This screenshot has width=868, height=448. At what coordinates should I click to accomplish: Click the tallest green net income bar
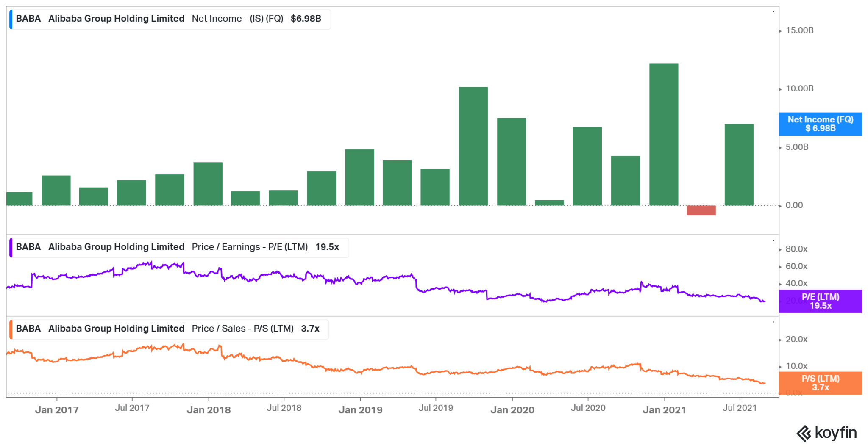[x=664, y=134]
